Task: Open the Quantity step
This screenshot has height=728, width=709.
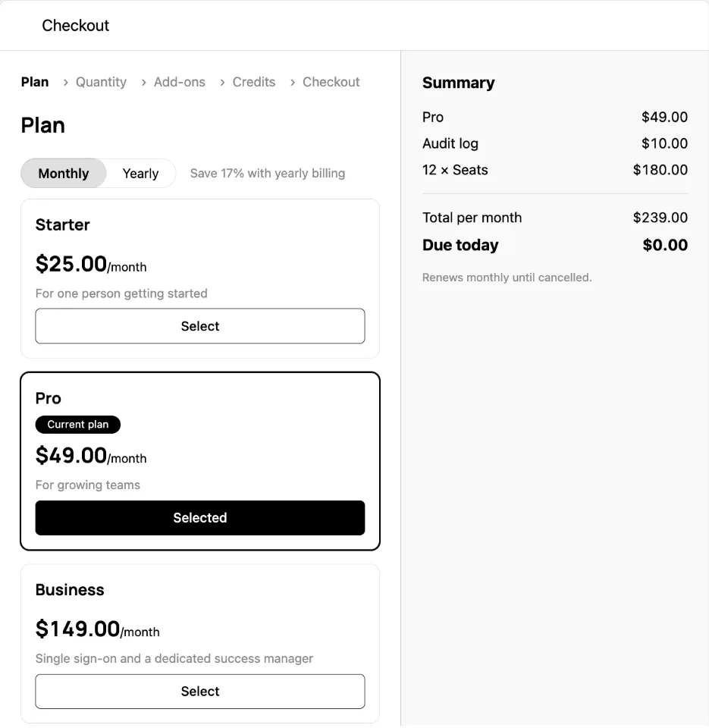Action: pos(101,82)
